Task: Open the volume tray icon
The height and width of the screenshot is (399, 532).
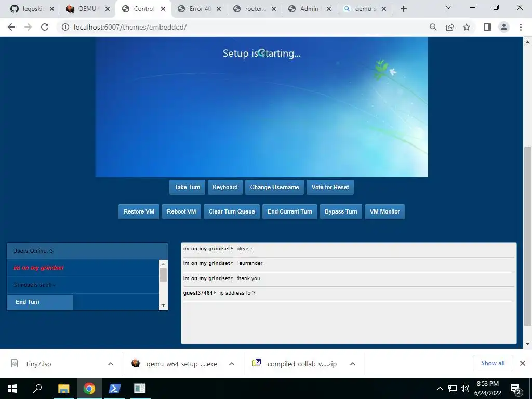Action: click(x=465, y=389)
